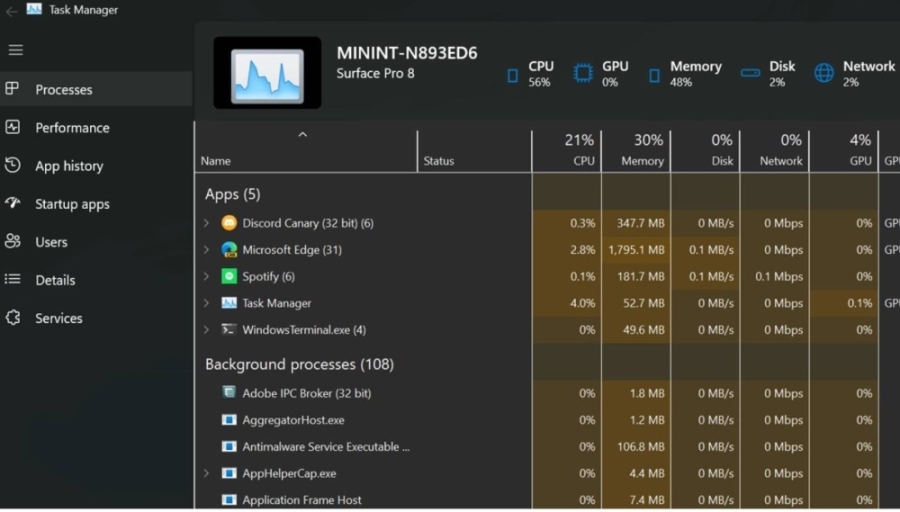
Task: Open the hamburger navigation menu
Action: [x=15, y=50]
